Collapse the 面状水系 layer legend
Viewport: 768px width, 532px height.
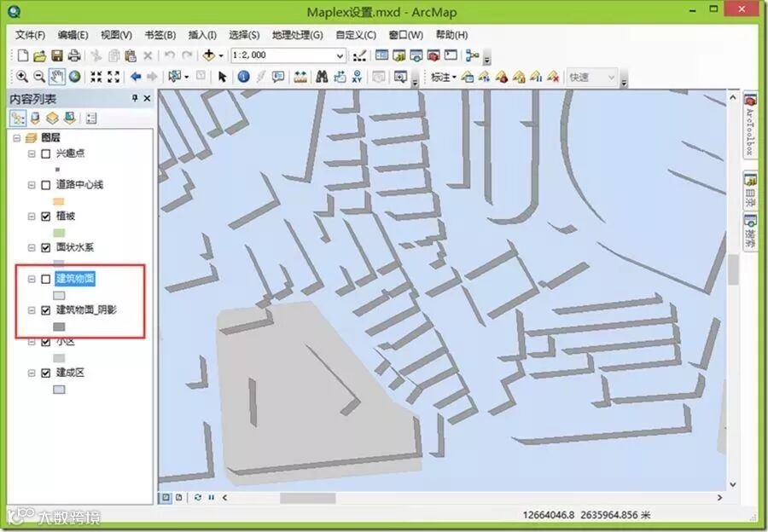tap(32, 247)
